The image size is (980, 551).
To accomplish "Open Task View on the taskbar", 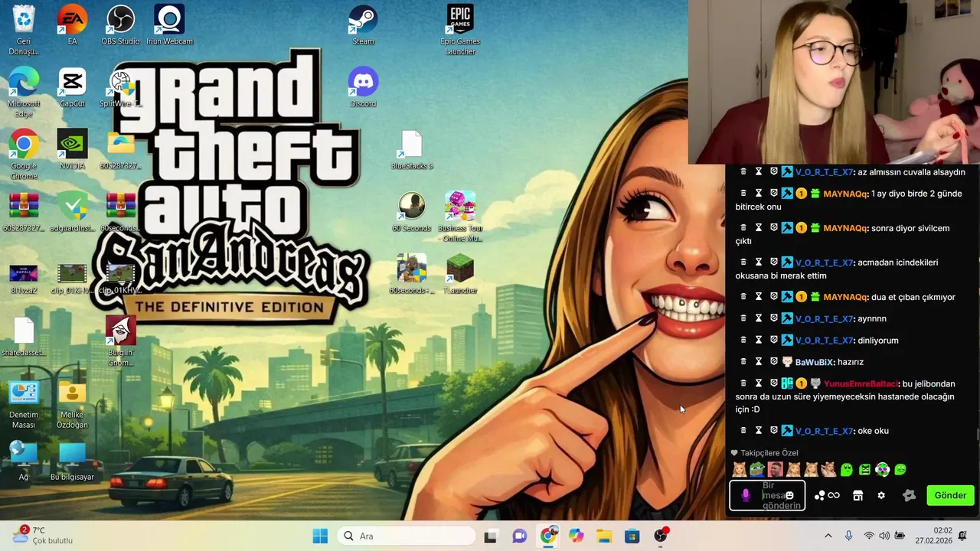I will [x=491, y=536].
